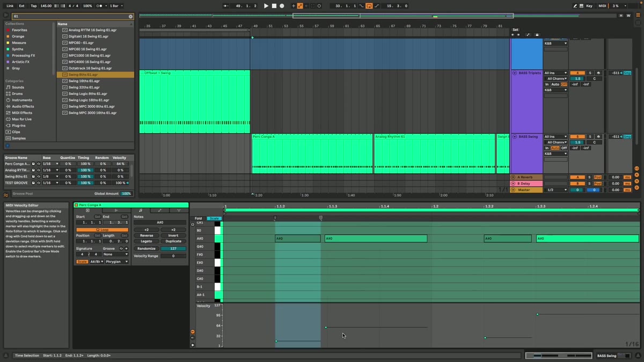Image resolution: width=644 pixels, height=362 pixels.
Task: Enable the Fold button
Action: pyautogui.click(x=199, y=218)
